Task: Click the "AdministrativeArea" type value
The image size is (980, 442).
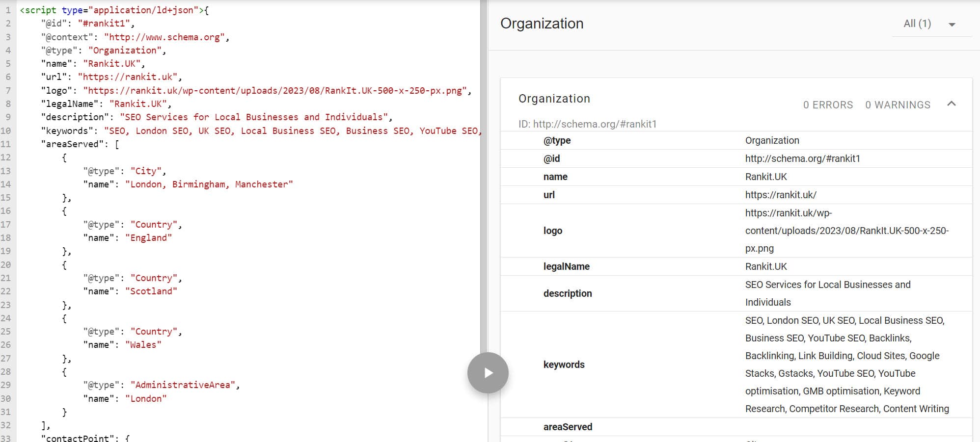Action: tap(183, 385)
